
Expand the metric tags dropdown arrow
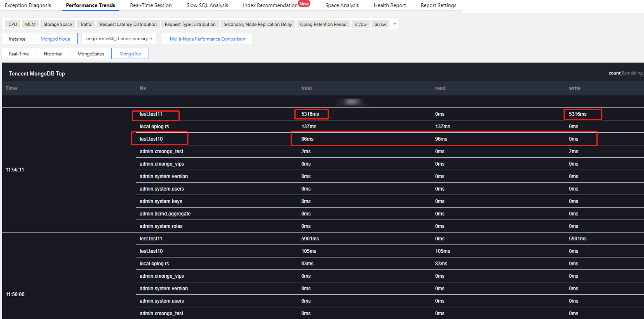[394, 24]
